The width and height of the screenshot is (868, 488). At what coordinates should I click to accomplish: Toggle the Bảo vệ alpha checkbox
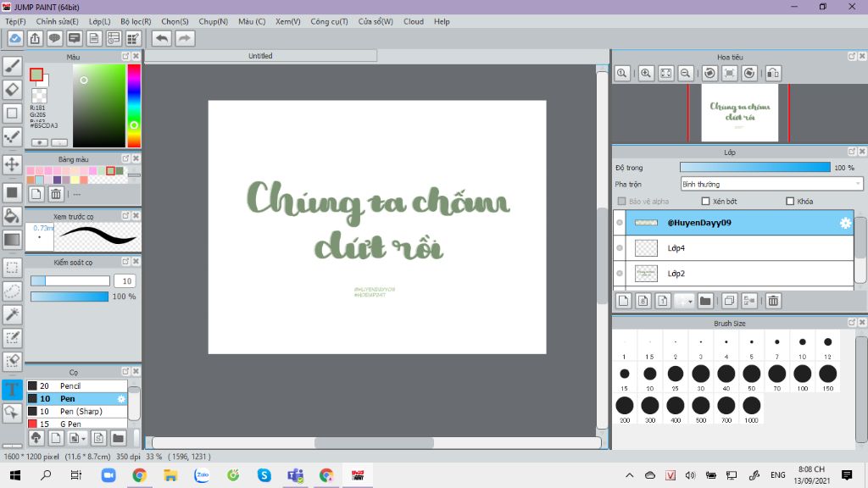click(621, 202)
